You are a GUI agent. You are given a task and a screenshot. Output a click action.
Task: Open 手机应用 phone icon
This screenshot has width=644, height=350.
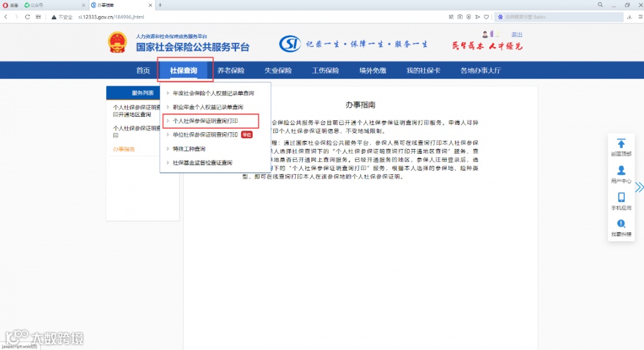[621, 197]
